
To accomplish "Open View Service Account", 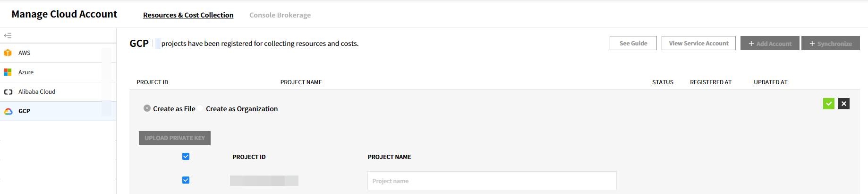I will [x=698, y=43].
